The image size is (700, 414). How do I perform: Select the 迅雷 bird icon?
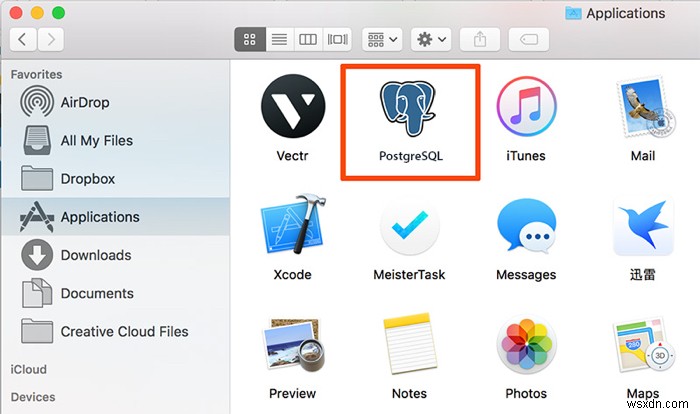point(643,226)
